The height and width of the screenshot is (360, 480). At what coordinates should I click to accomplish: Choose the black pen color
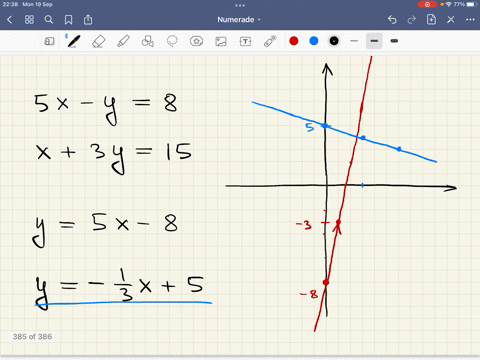click(334, 41)
